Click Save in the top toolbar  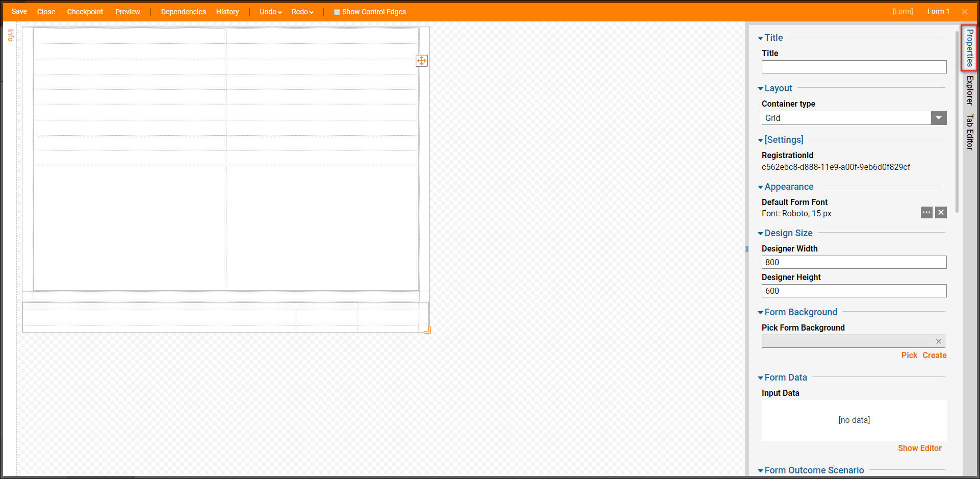tap(19, 11)
